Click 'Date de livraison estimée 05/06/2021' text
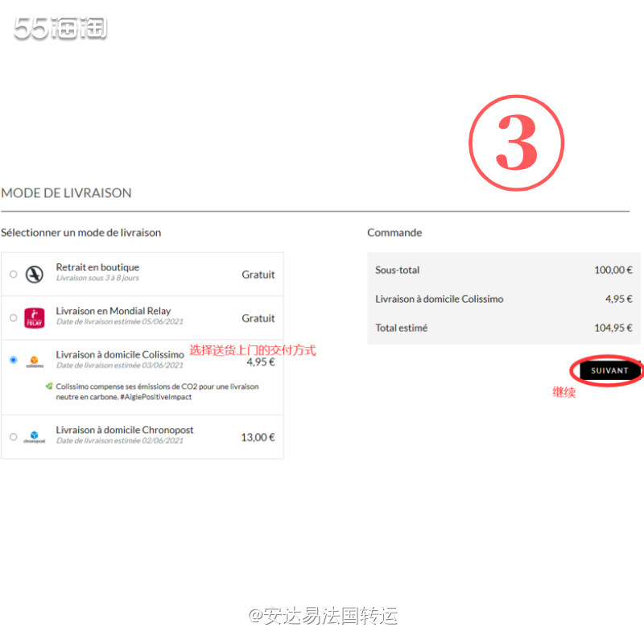 coord(119,321)
